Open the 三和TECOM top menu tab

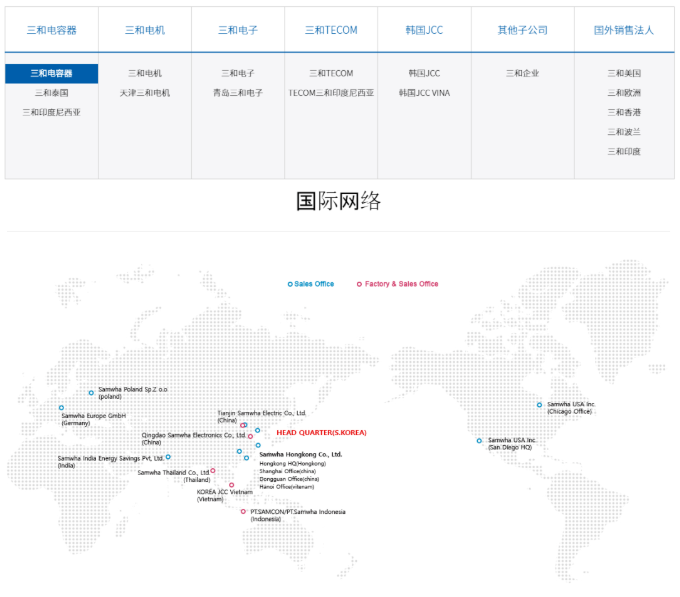pyautogui.click(x=331, y=30)
